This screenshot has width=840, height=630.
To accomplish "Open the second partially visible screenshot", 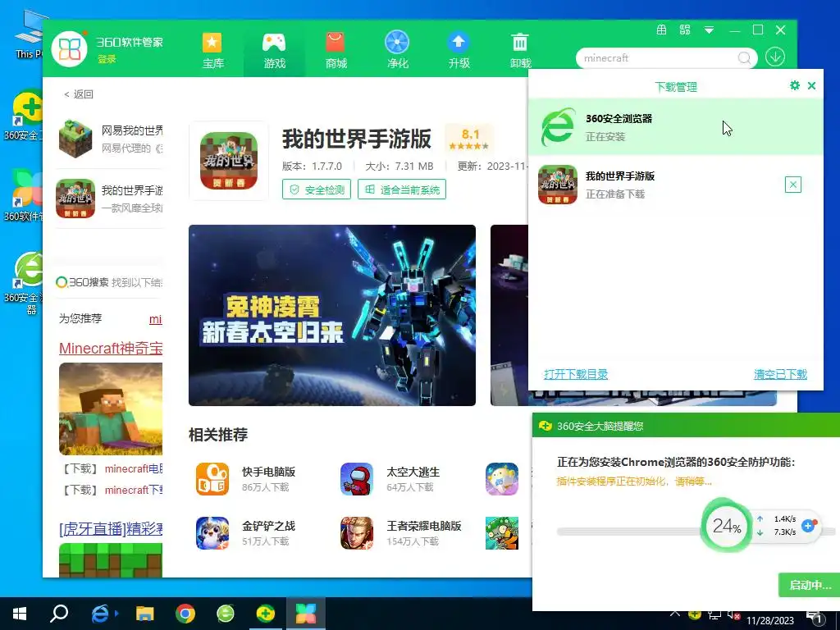I will coord(509,315).
